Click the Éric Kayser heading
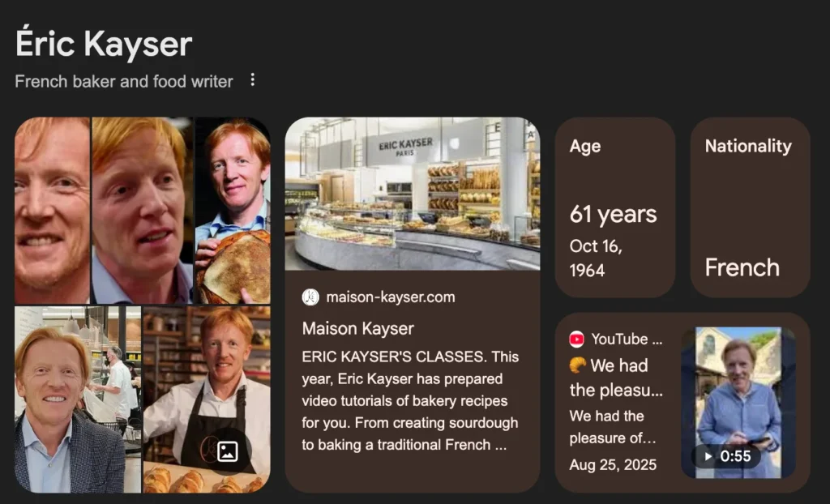Image resolution: width=830 pixels, height=504 pixels. [103, 44]
